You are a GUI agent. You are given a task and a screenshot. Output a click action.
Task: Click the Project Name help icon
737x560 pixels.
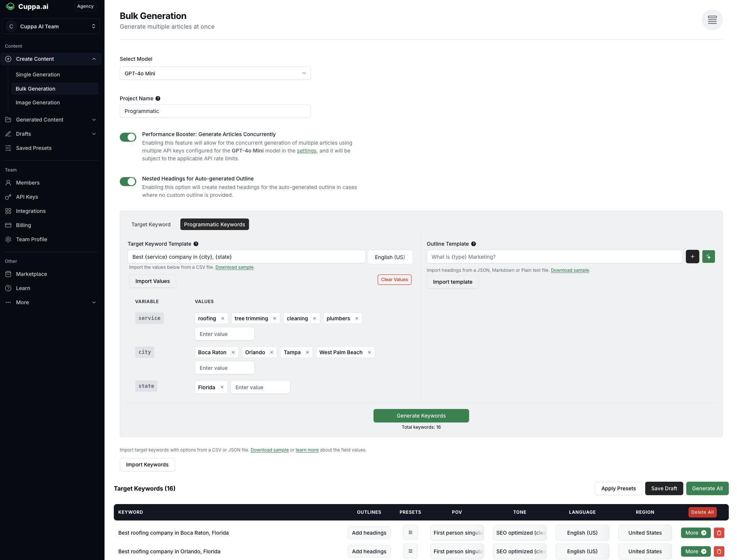(158, 98)
